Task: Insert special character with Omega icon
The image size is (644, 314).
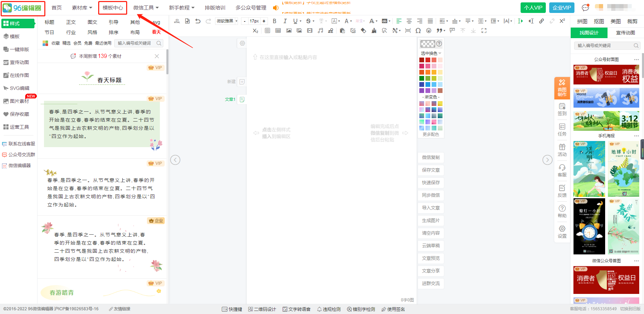Action: pos(418,31)
